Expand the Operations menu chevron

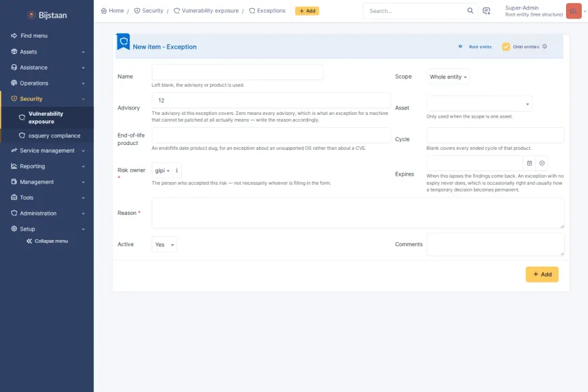click(x=83, y=83)
